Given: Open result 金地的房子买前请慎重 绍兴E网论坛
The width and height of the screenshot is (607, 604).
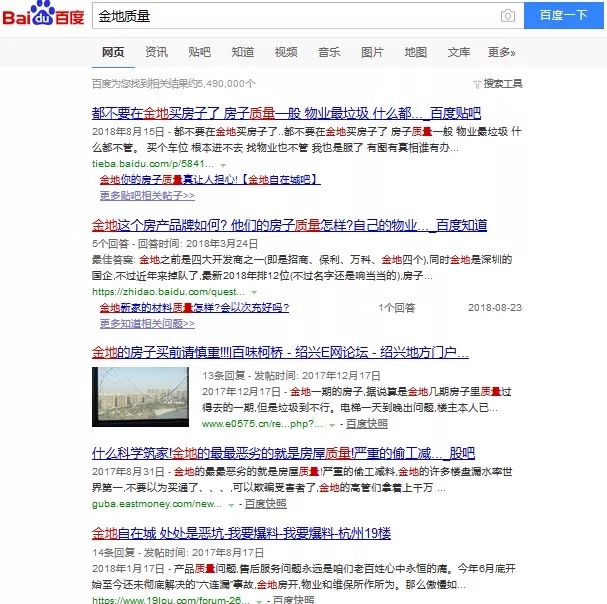Looking at the screenshot, I should tap(280, 352).
